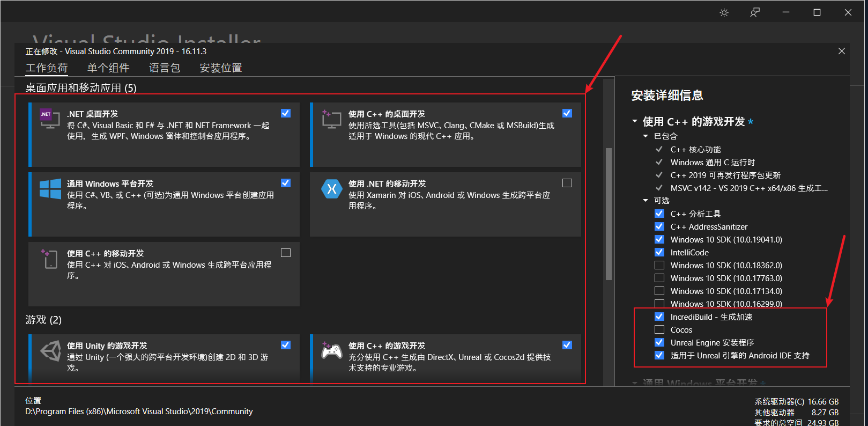Image resolution: width=868 pixels, height=426 pixels.
Task: Uncheck Unreal Engine 安装程序 component
Action: [659, 342]
